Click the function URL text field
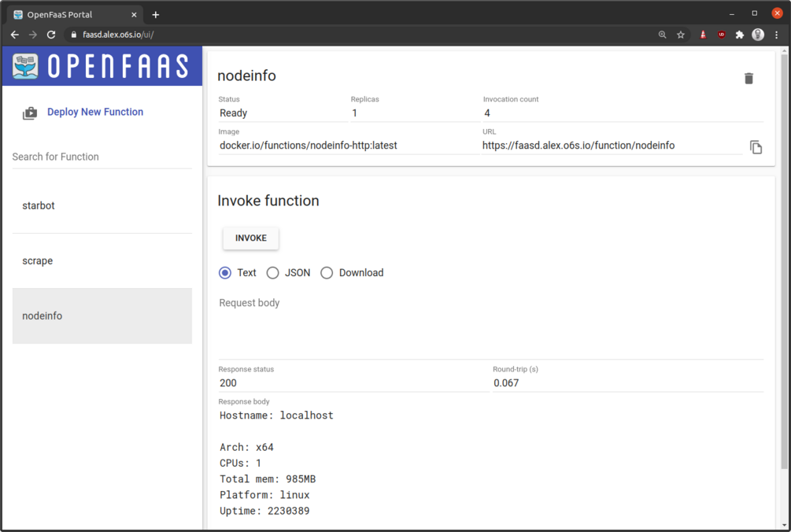This screenshot has width=791, height=532. click(x=612, y=146)
